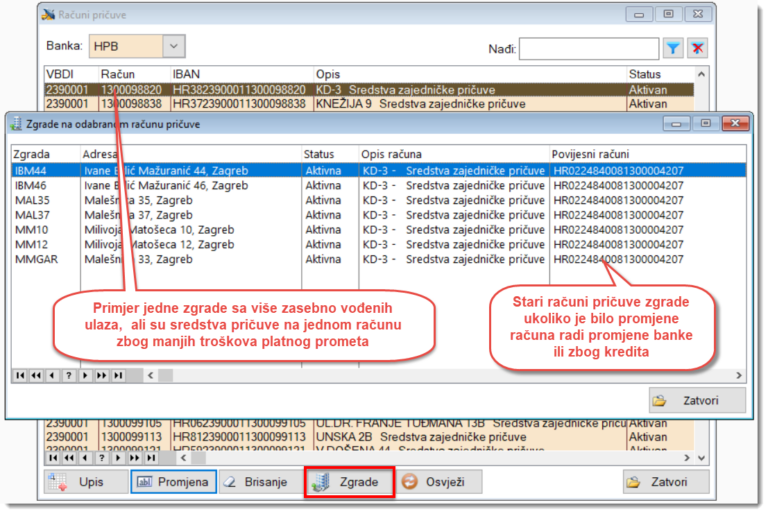Open Zgrade buildings list
The width and height of the screenshot is (768, 514).
349,482
